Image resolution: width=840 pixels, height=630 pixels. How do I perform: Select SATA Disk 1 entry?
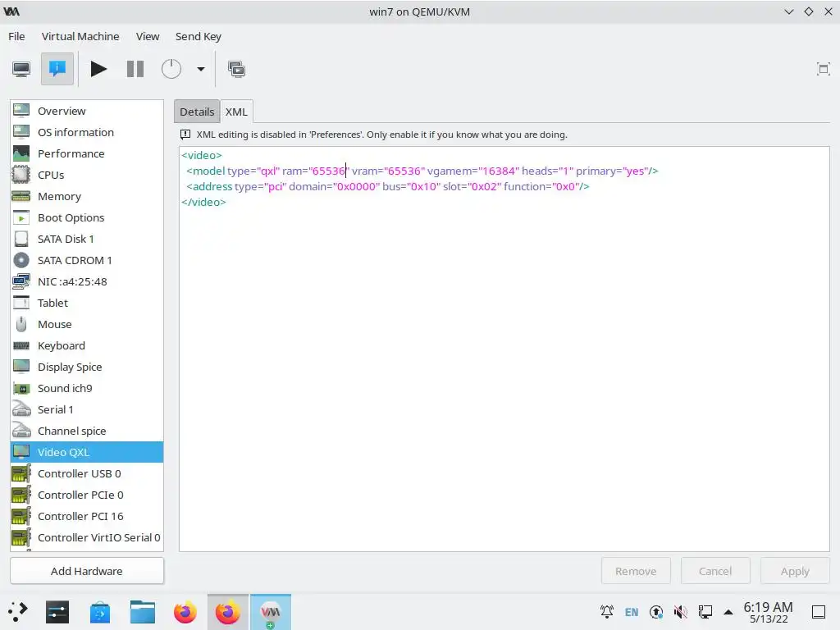87,239
